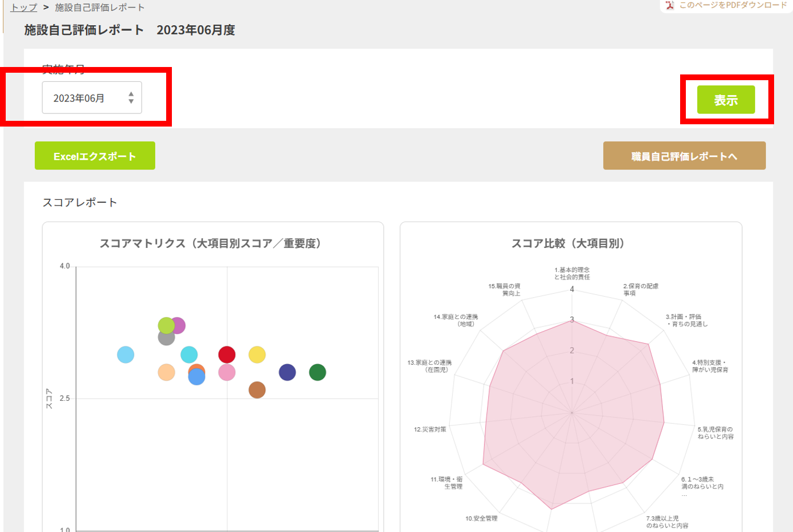Click the leftmost light blue bubble
Viewport: 793px width, 532px height.
(x=125, y=356)
